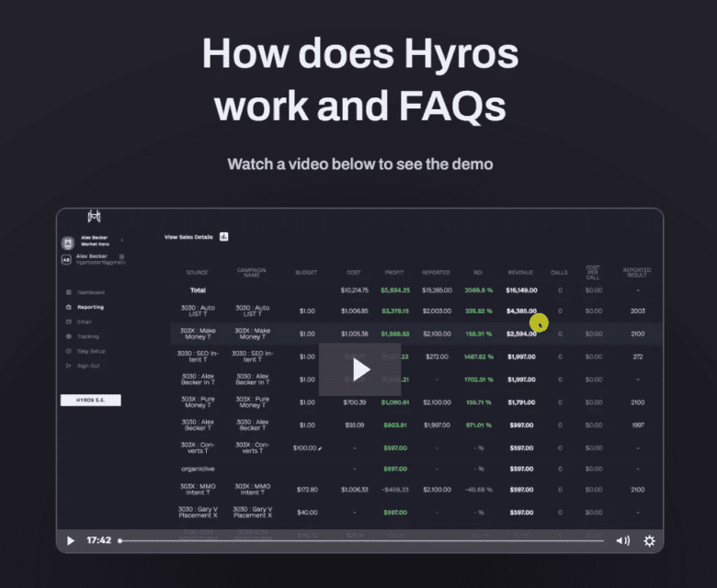Click the subtitle Watch a video below to see the demo

tap(360, 164)
